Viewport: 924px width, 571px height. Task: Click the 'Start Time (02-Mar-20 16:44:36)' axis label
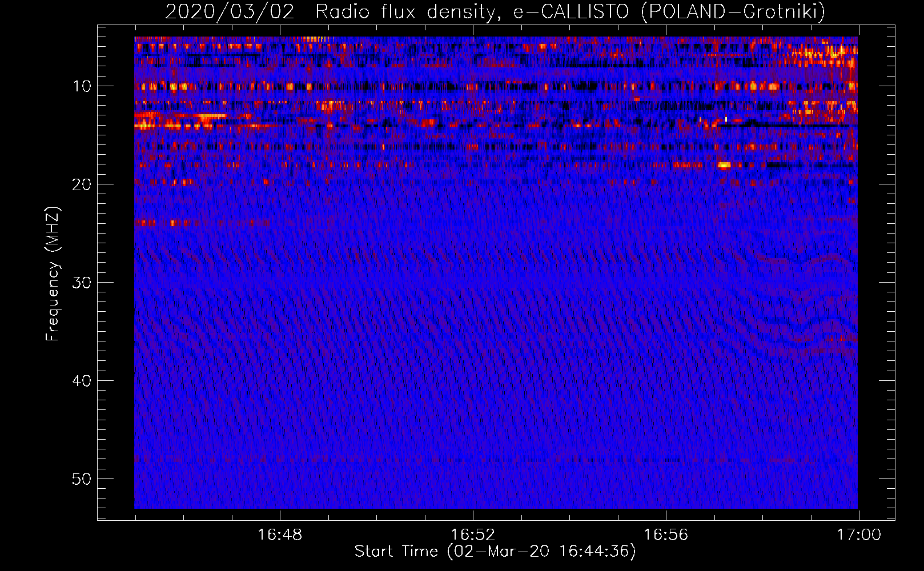[495, 552]
